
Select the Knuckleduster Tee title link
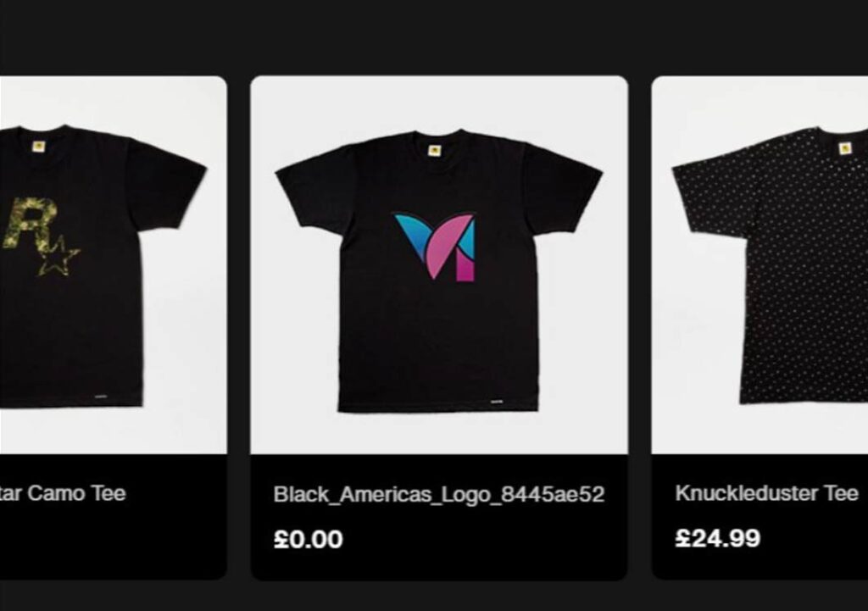pyautogui.click(x=766, y=493)
